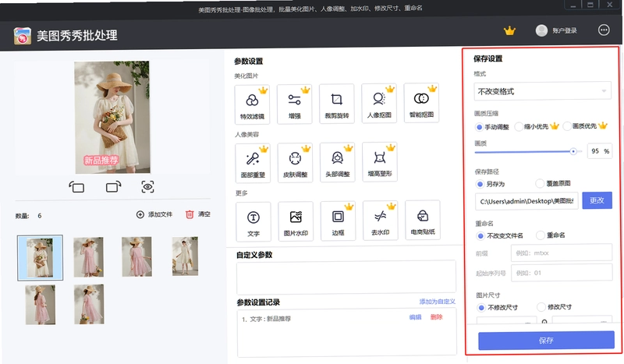The height and width of the screenshot is (364, 624).
Task: Open the 智能抠图 smart cutout tool
Action: click(x=421, y=103)
